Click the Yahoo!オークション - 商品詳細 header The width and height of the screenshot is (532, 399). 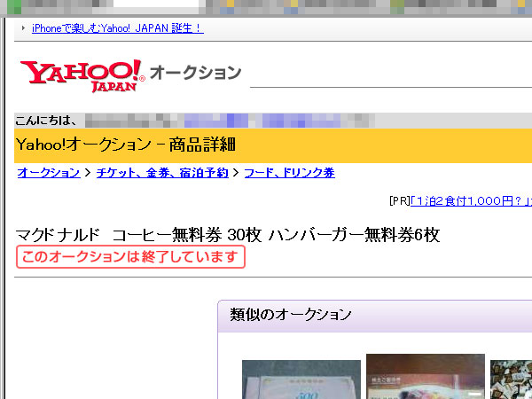126,145
